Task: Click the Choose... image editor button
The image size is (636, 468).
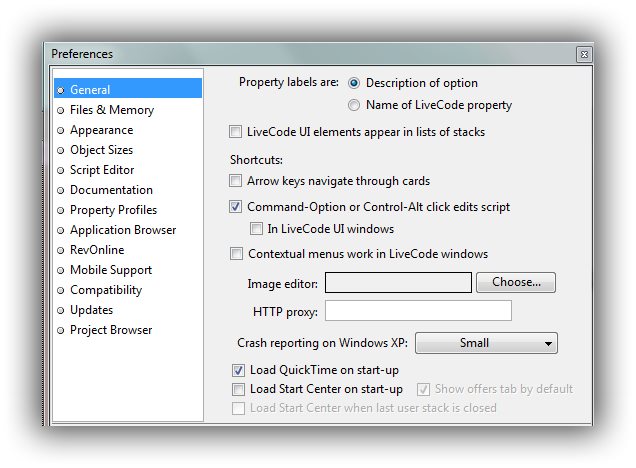Action: coord(516,283)
